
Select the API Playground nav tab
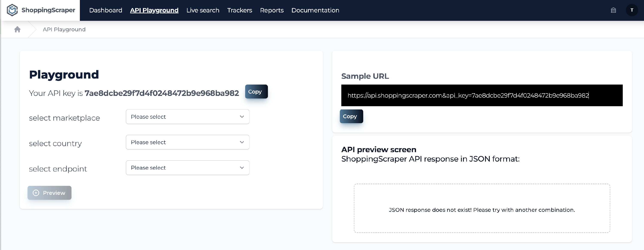coord(154,10)
